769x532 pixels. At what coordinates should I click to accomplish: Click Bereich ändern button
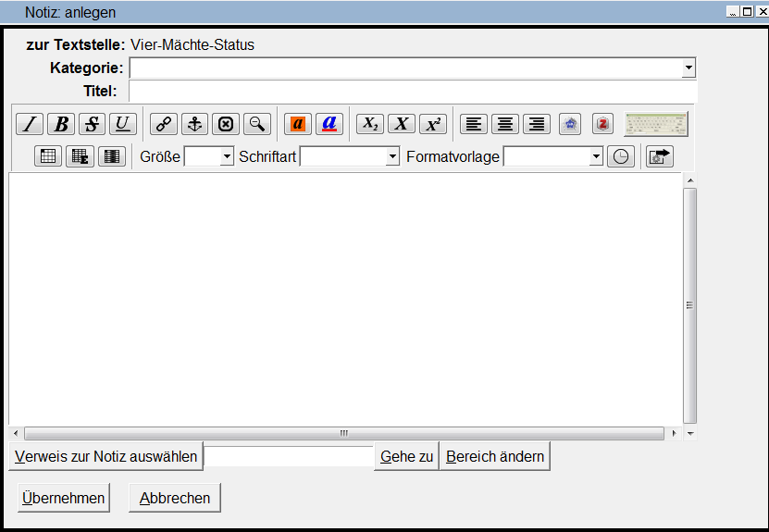point(495,456)
